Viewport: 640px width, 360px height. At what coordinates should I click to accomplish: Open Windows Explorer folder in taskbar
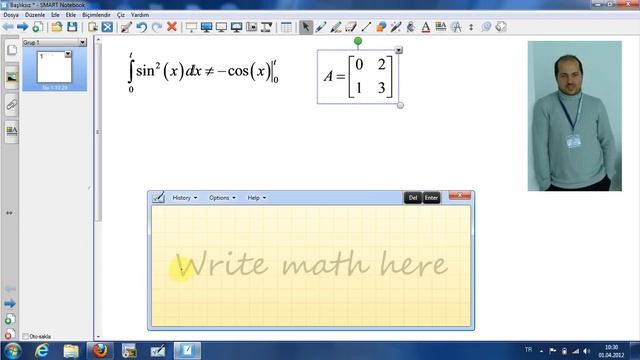pyautogui.click(x=71, y=351)
